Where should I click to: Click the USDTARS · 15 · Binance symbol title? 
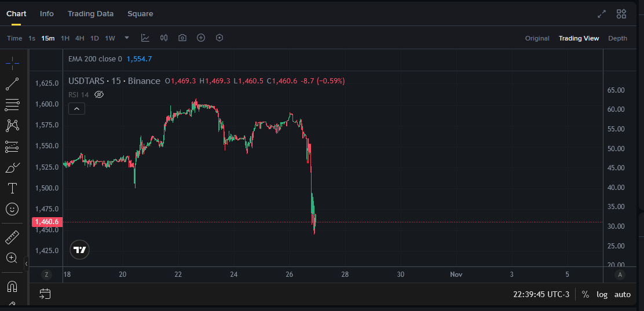(114, 81)
